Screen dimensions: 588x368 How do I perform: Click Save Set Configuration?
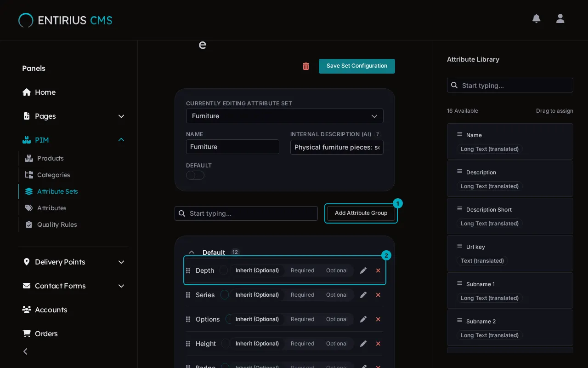(x=357, y=66)
